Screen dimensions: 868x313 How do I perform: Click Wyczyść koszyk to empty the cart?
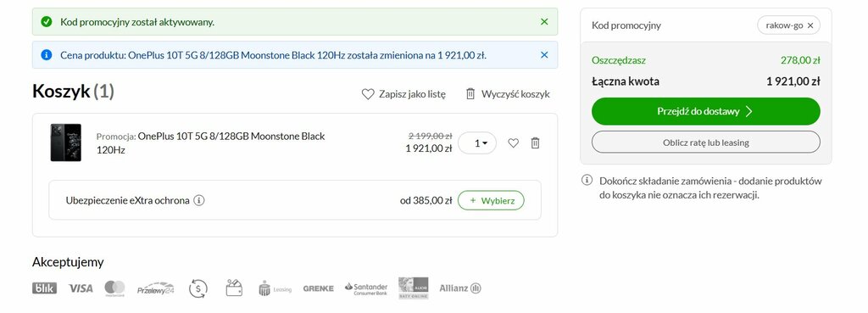[508, 93]
